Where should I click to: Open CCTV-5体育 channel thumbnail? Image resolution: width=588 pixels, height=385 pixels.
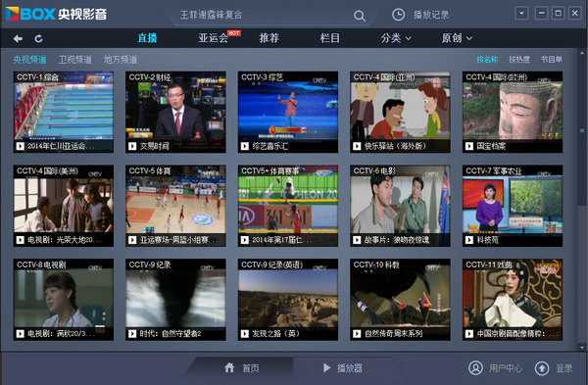tap(175, 206)
